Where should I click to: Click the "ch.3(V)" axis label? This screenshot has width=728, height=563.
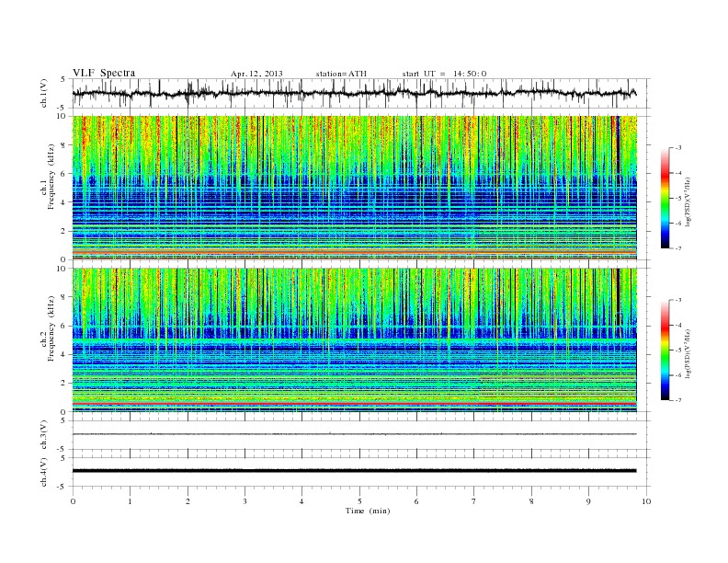click(44, 435)
